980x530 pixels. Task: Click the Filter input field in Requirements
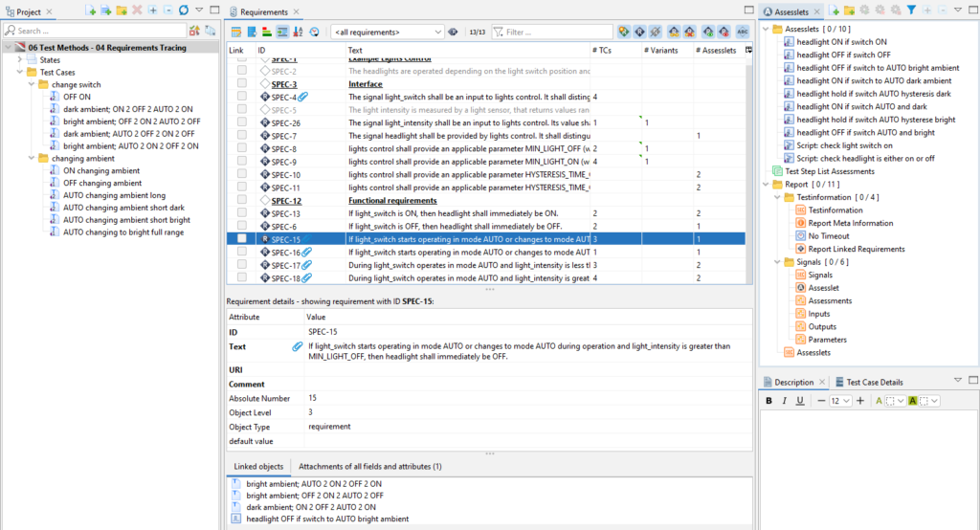(x=552, y=32)
